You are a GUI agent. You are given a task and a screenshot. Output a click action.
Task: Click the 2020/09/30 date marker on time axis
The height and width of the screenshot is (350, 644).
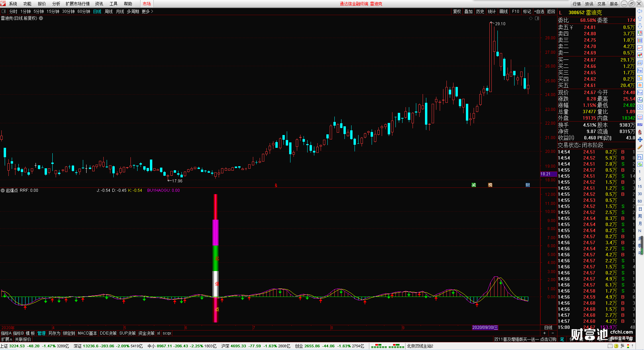coord(485,327)
